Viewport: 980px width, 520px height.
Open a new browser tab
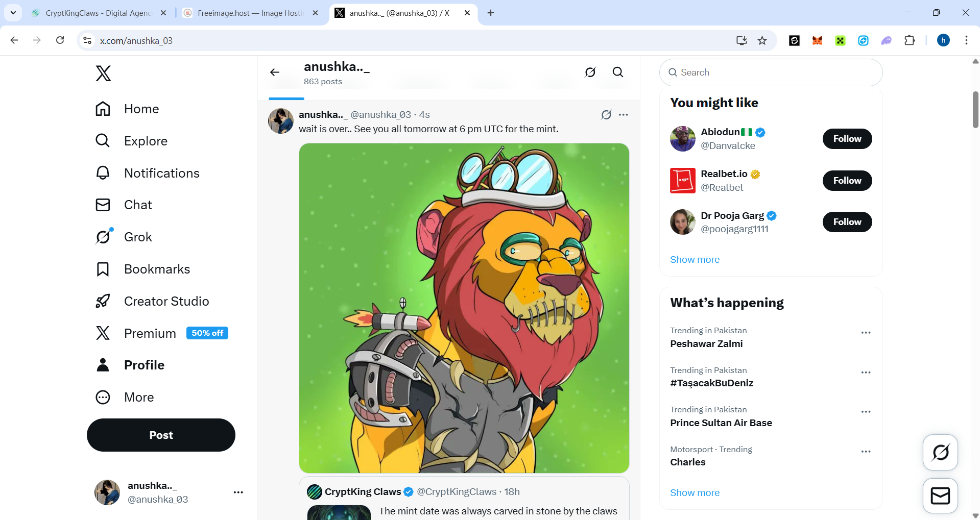(x=491, y=13)
